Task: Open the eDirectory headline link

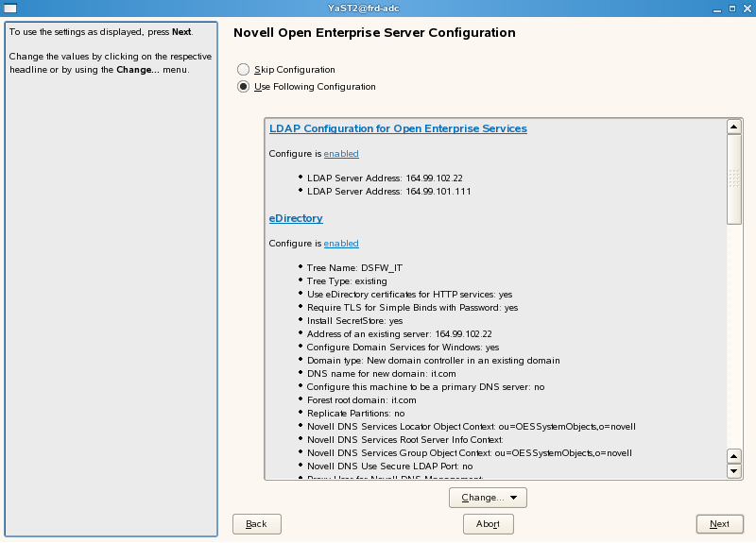Action: pos(296,218)
